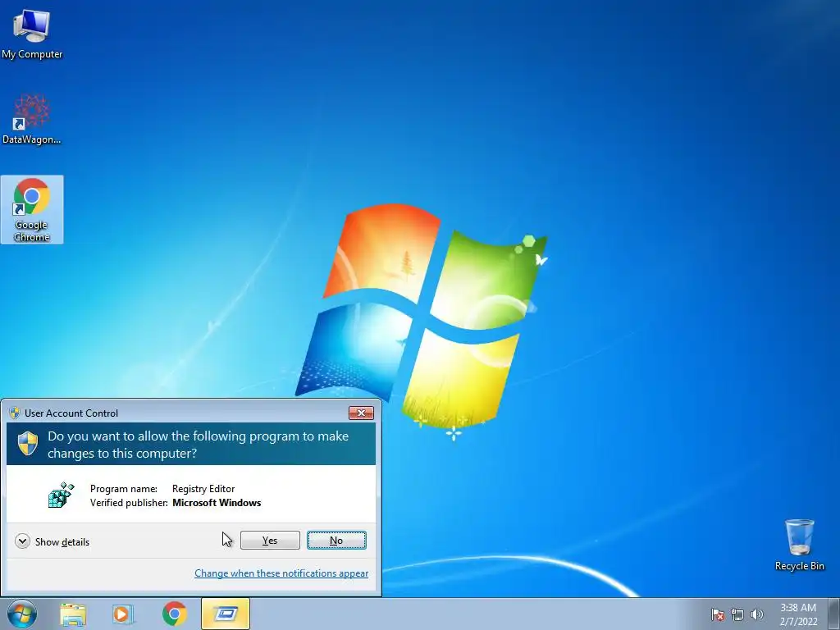Viewport: 840px width, 630px height.
Task: Click the Show desktop strip at taskbar end
Action: click(x=834, y=614)
